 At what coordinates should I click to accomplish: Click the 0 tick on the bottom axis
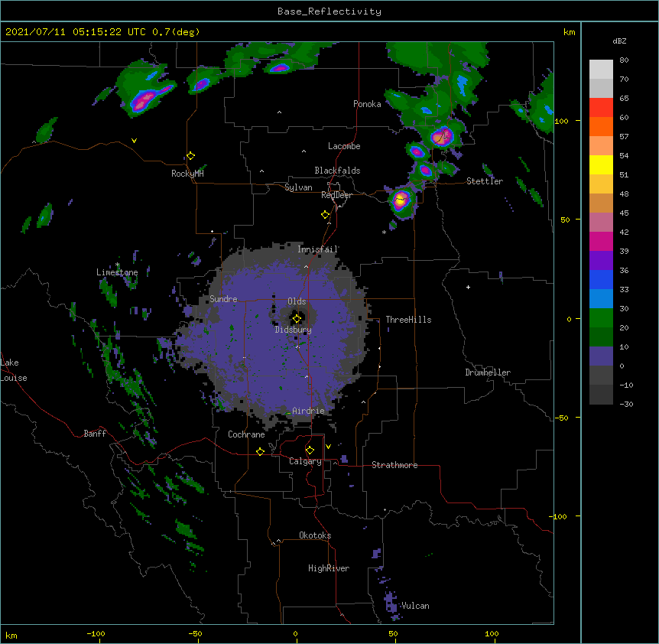(295, 633)
